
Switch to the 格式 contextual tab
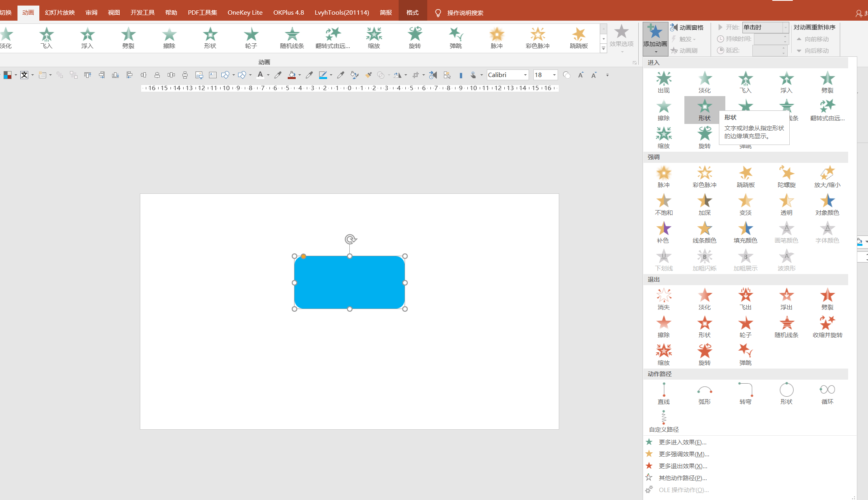413,13
